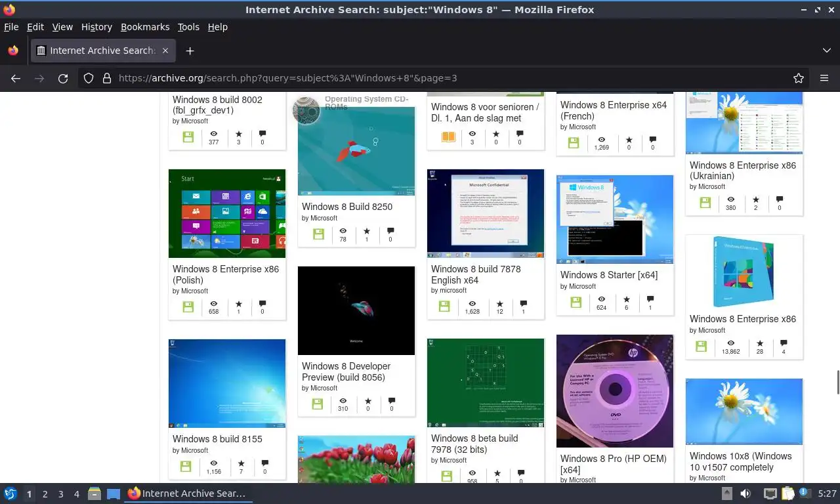Open the volume control in the system tray
Viewport: 840px width, 504px height.
click(745, 493)
